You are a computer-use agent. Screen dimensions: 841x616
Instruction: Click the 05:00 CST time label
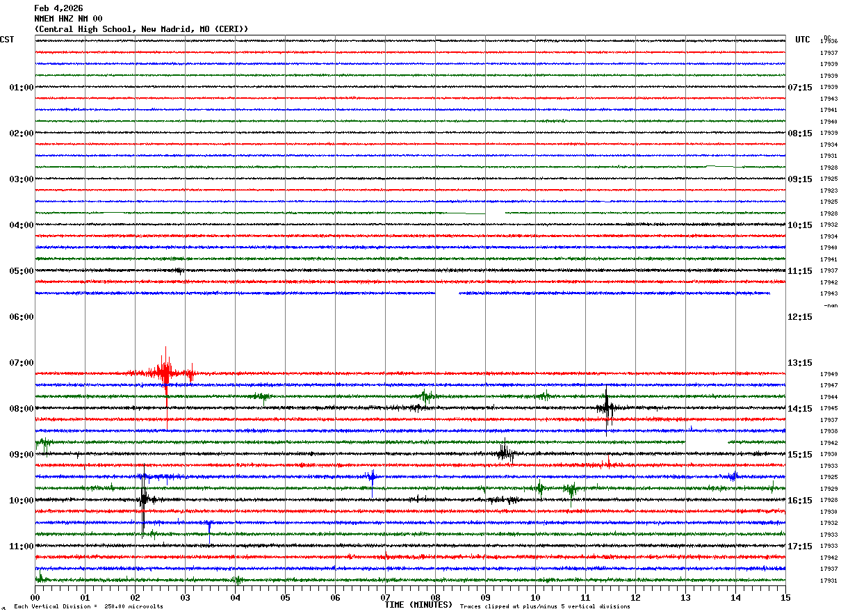click(21, 271)
